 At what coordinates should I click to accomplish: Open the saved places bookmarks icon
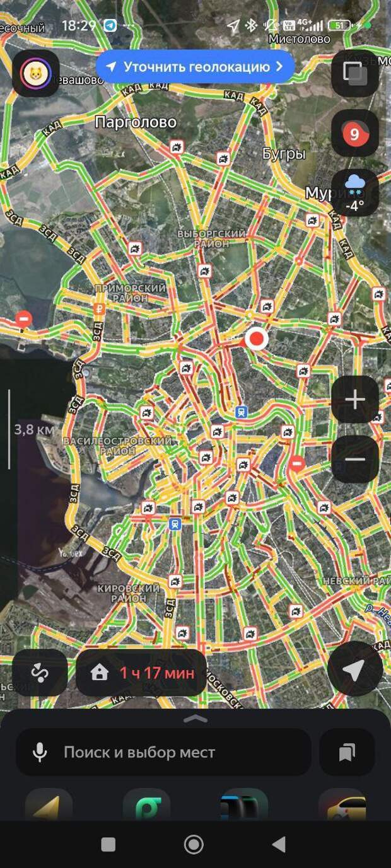click(x=347, y=752)
